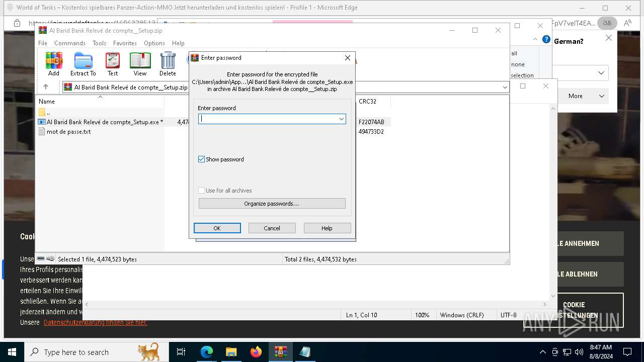Screen dimensions: 644x362
Task: Close the translate to German popup
Action: point(609,38)
